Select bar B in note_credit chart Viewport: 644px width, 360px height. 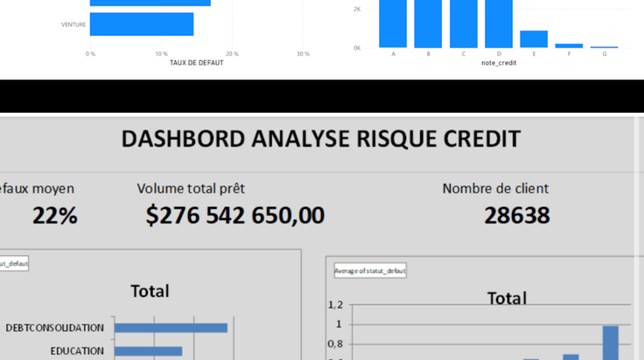[x=428, y=24]
